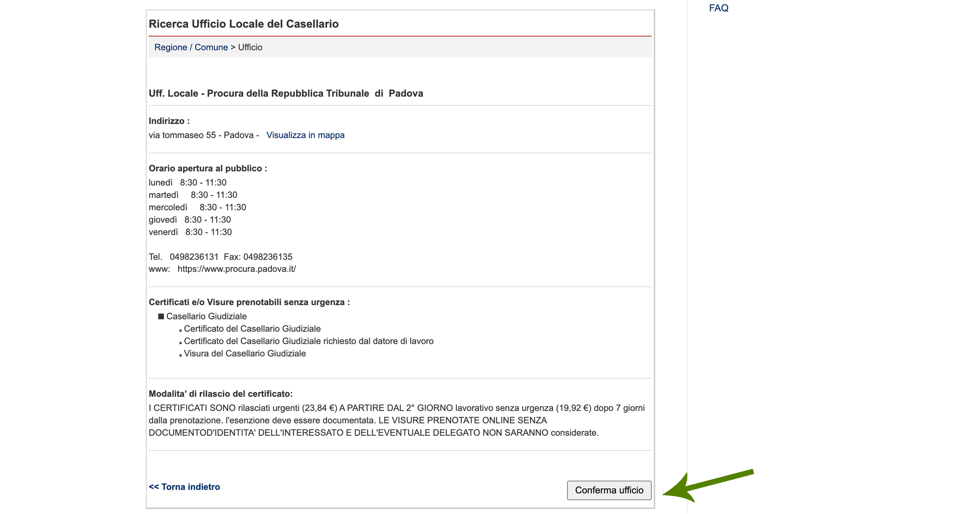Open the FAQ link
This screenshot has height=514, width=980.
[x=718, y=8]
